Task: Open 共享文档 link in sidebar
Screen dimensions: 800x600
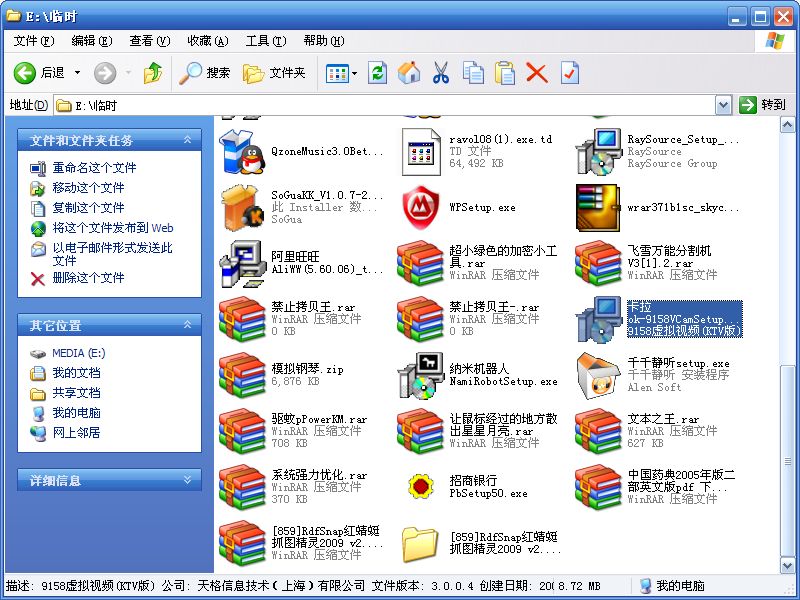Action: coord(76,393)
